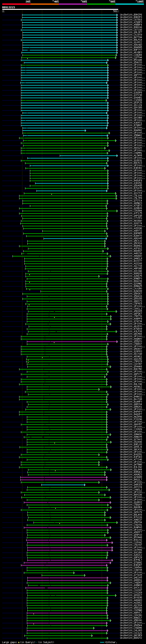Screen dimensions: 146x644
Task: Select hit label UniRef100_C4LUM3
Action: [131, 630]
